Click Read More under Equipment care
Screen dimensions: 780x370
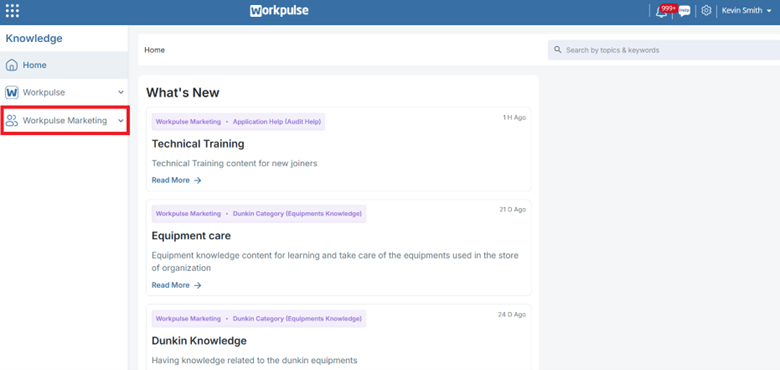171,285
